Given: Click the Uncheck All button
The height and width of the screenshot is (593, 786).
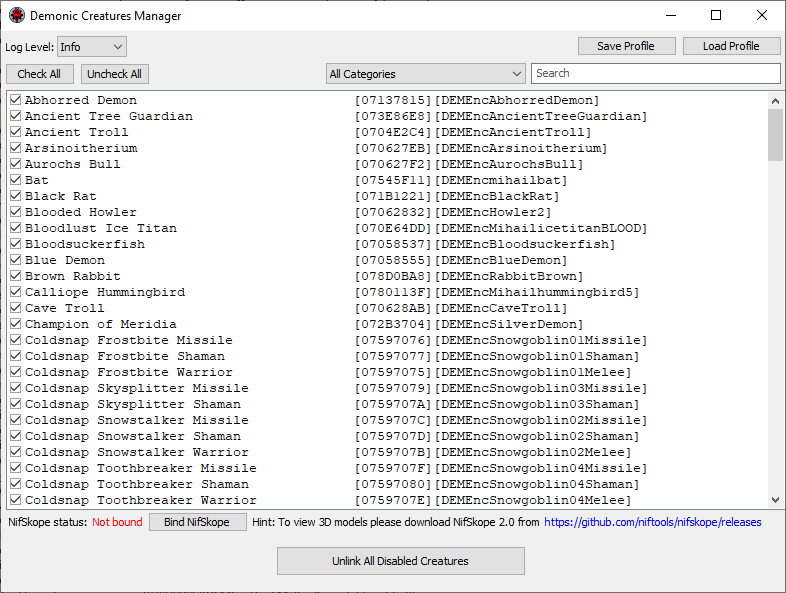Looking at the screenshot, I should (x=114, y=74).
